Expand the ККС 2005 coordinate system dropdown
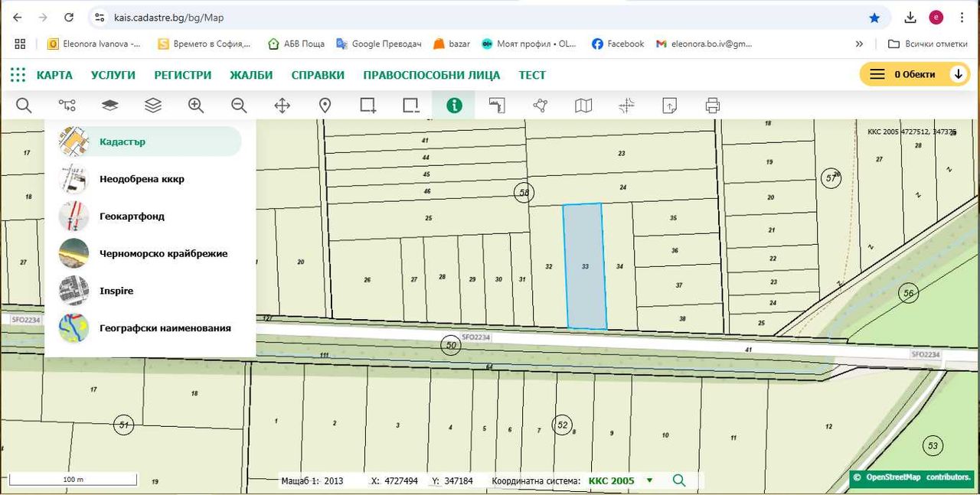Image resolution: width=980 pixels, height=495 pixels. (x=650, y=480)
